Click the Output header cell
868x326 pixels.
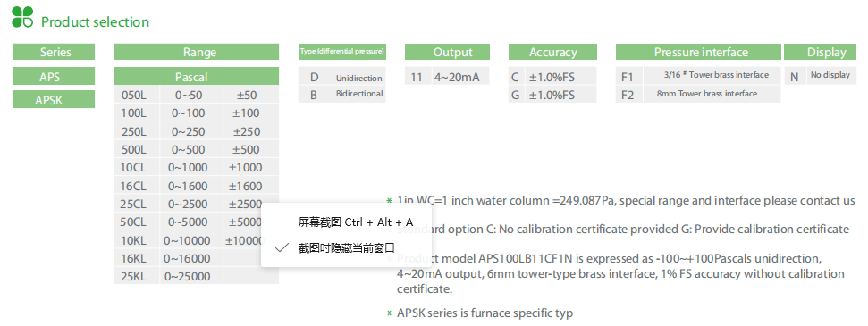447,52
